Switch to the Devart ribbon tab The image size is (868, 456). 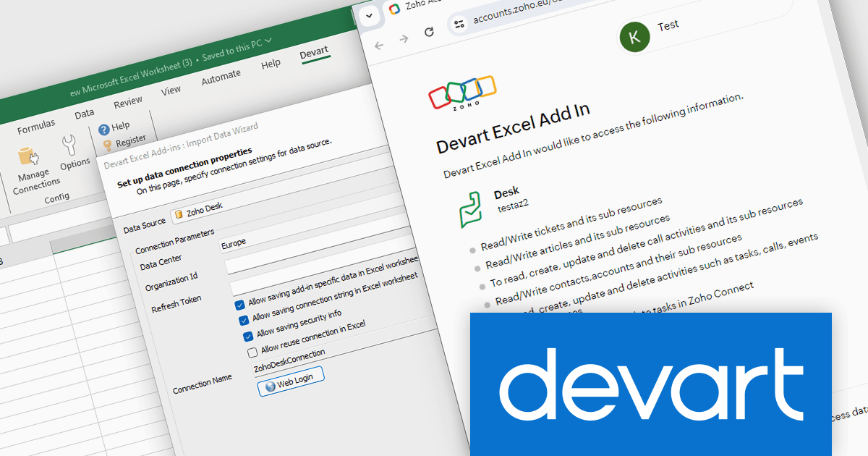click(x=314, y=53)
